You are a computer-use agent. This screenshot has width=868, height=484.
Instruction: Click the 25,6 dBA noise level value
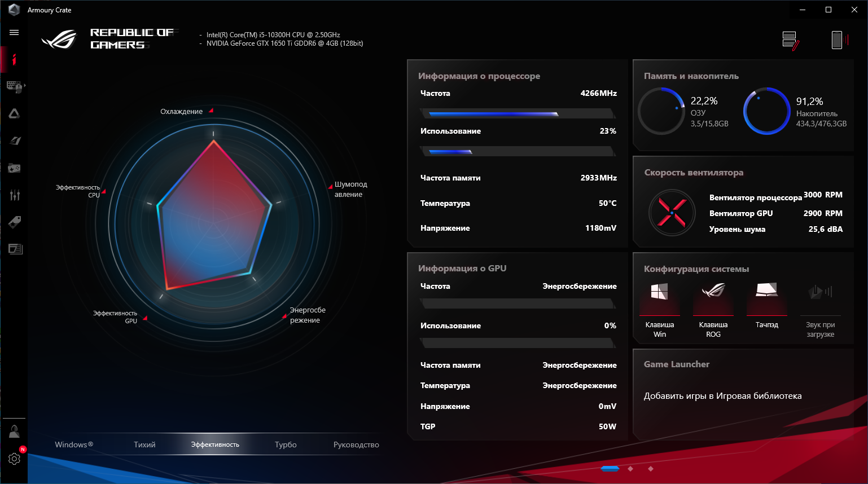pos(826,229)
